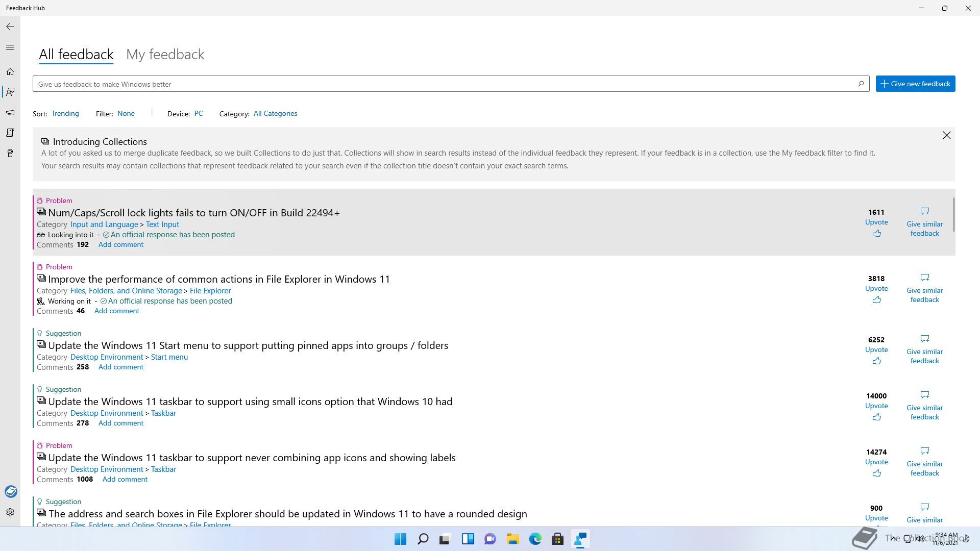Open taskbar Search
980x551 pixels.
pos(423,539)
